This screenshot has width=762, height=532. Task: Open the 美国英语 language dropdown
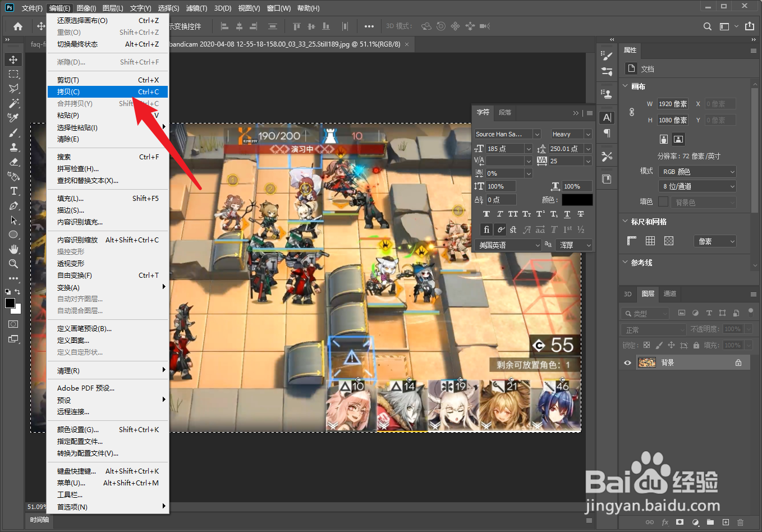pyautogui.click(x=508, y=245)
